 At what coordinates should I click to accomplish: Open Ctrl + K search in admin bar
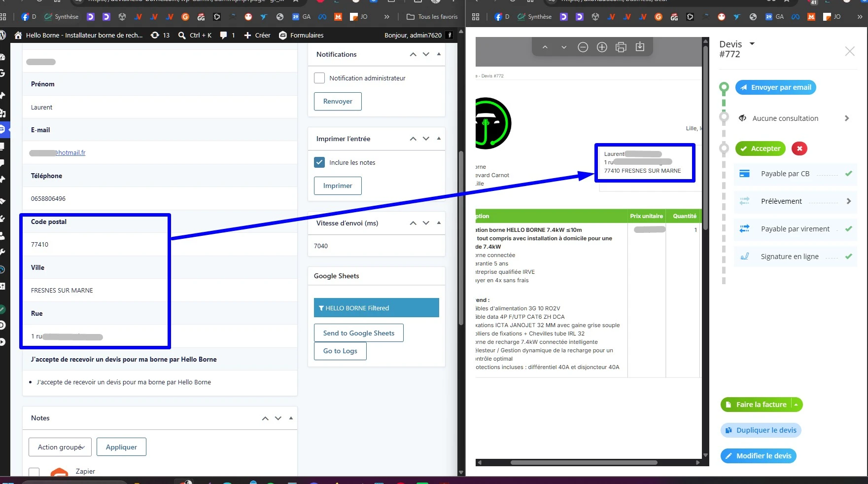(x=195, y=35)
